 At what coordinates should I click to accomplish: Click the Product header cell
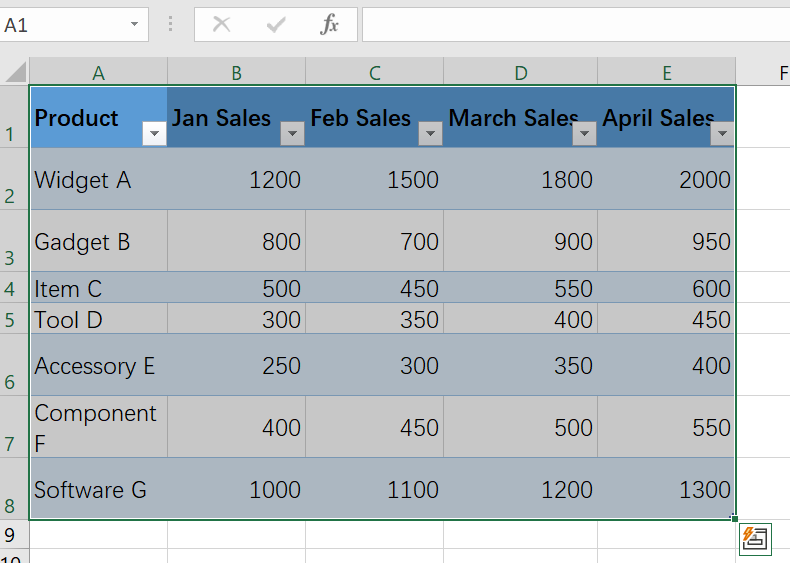pyautogui.click(x=99, y=117)
